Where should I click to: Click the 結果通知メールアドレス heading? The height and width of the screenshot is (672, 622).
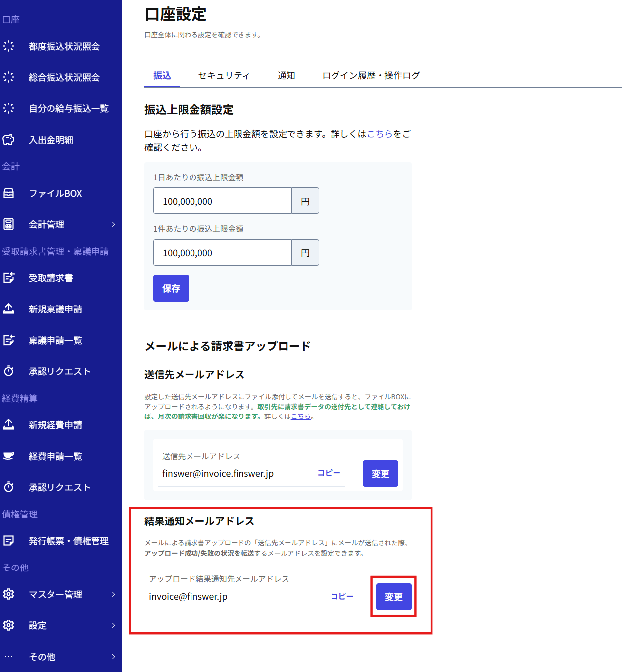pos(199,521)
